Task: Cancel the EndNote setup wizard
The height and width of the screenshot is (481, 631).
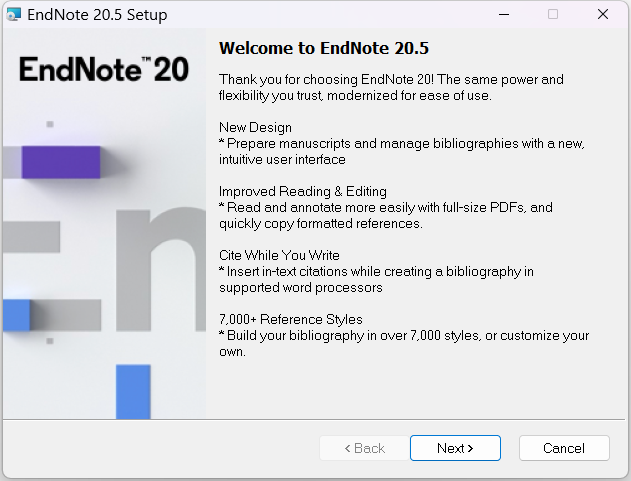Action: 564,448
